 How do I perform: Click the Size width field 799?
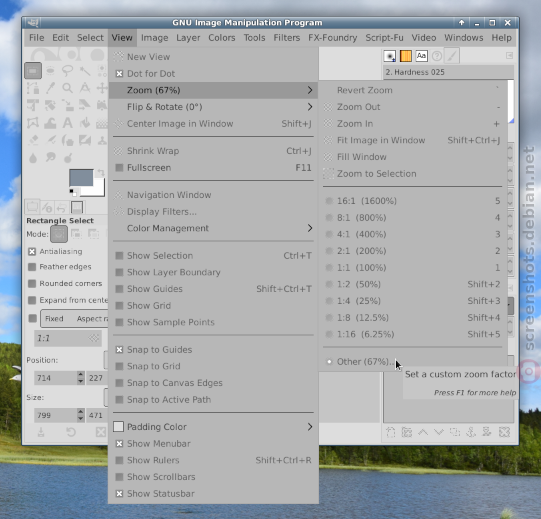point(55,415)
